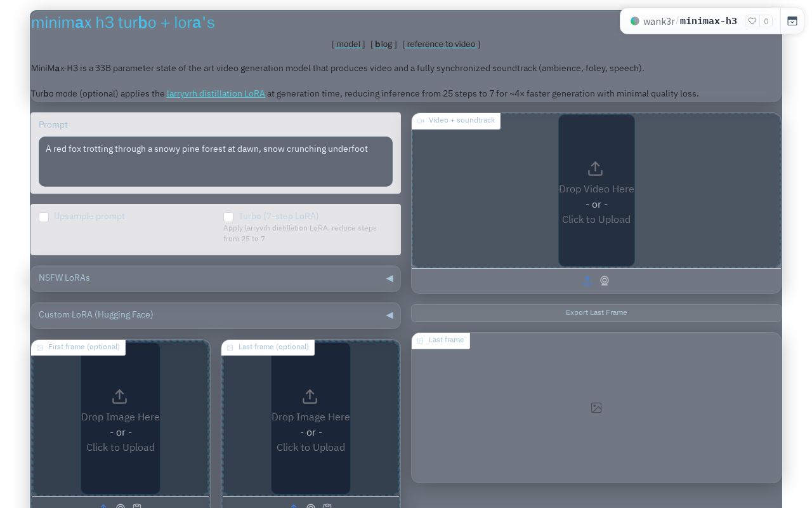The height and width of the screenshot is (508, 812).
Task: Open the panel toggle icon beside the like counter
Action: click(792, 21)
